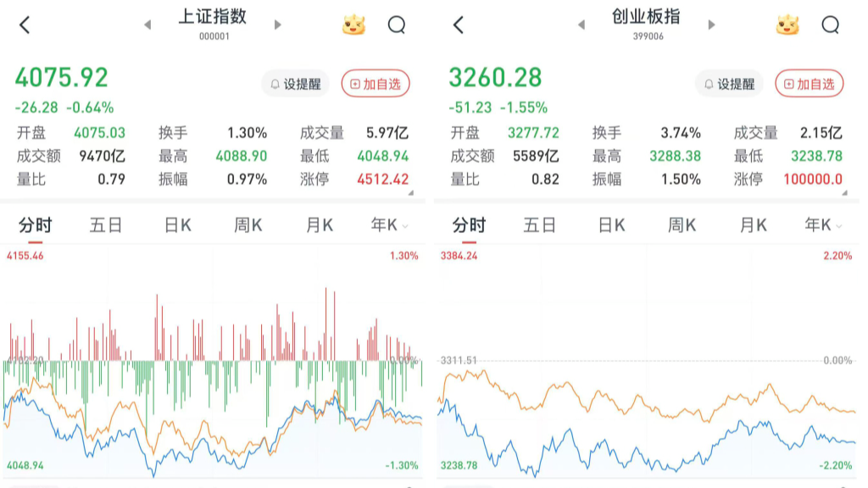This screenshot has width=868, height=488.
Task: Click the right arrow beside the 上证指数 title
Action: pyautogui.click(x=278, y=25)
